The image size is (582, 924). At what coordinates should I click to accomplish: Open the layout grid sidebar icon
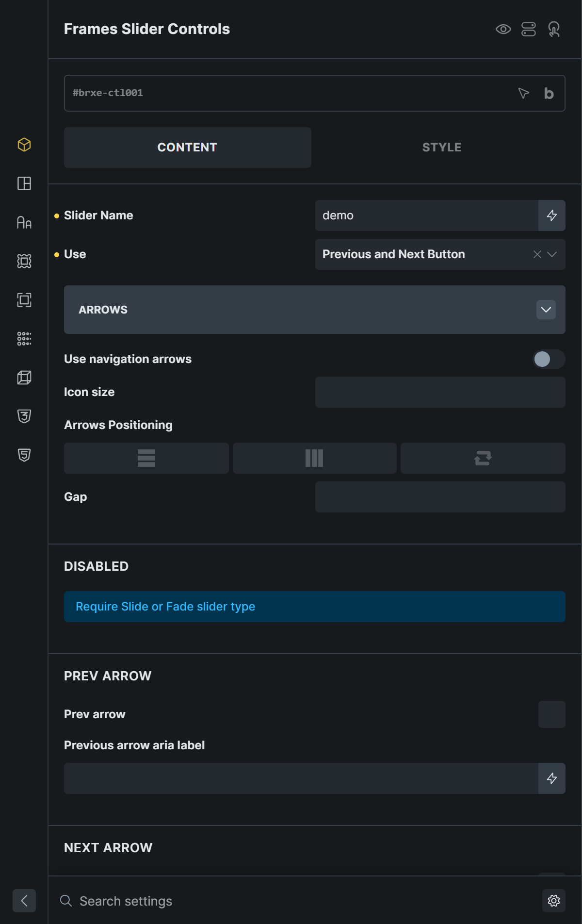coord(24,183)
